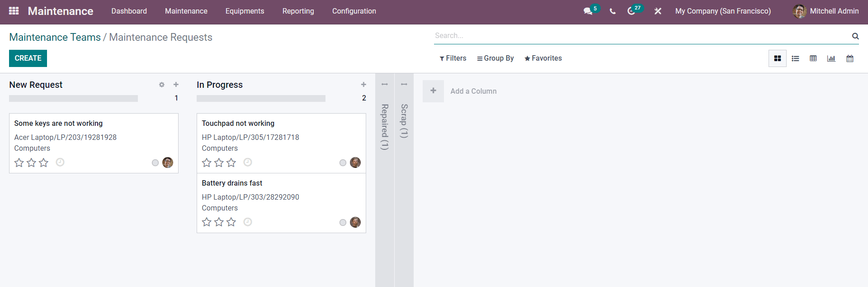This screenshot has width=868, height=287.
Task: Set second priority star on Battery drains fast
Action: point(219,222)
